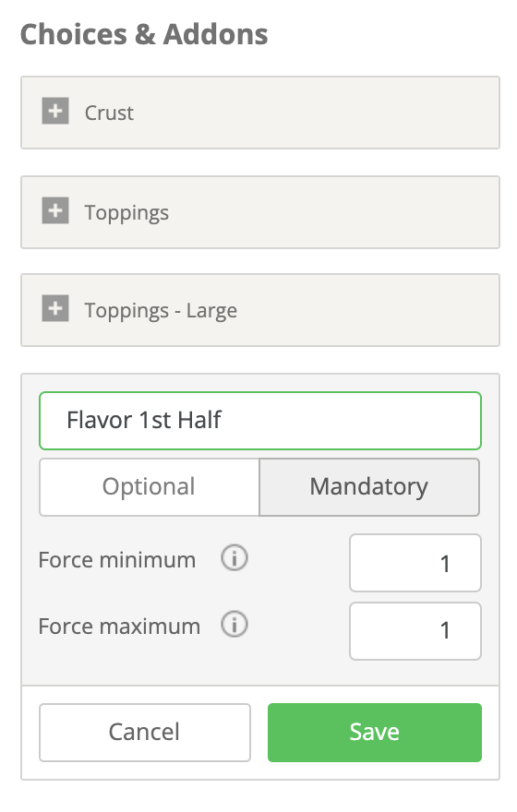The image size is (517, 812).
Task: Click empty area of Toppings - Large row
Action: point(367,310)
